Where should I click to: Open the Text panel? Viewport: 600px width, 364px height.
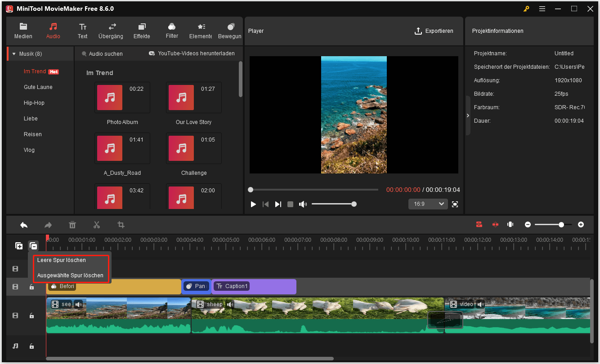[x=82, y=30]
